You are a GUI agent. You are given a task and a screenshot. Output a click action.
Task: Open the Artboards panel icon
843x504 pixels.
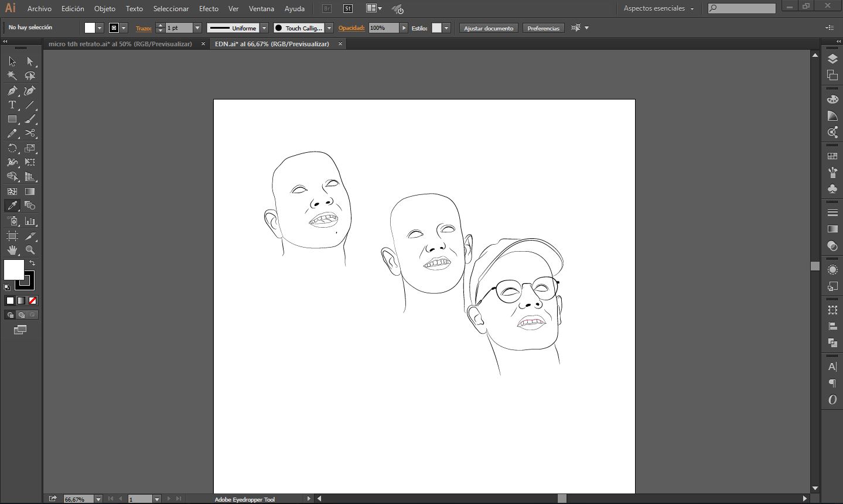[832, 75]
